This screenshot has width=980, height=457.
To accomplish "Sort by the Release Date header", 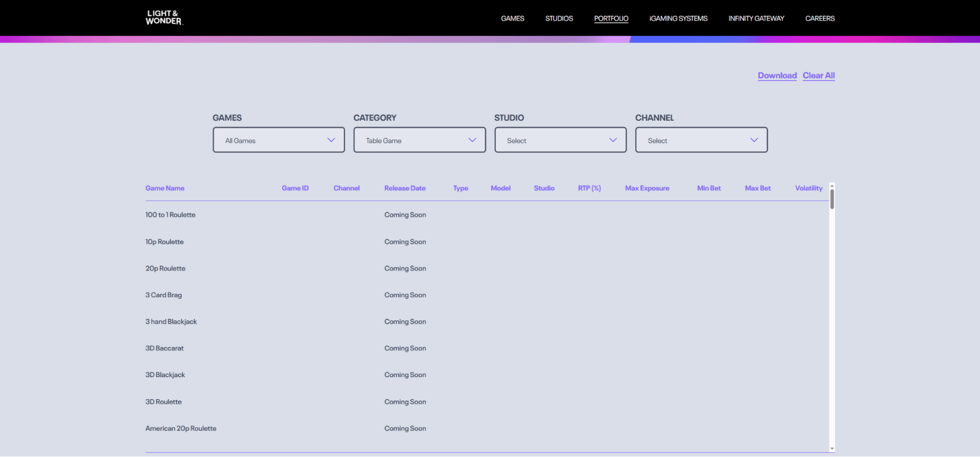I will coord(405,188).
